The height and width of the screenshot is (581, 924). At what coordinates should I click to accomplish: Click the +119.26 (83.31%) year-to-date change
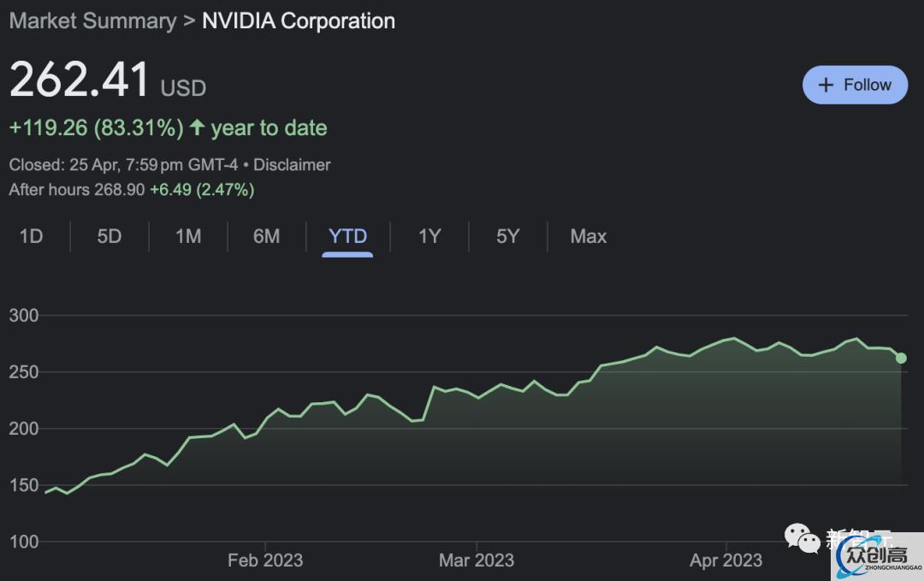point(96,127)
